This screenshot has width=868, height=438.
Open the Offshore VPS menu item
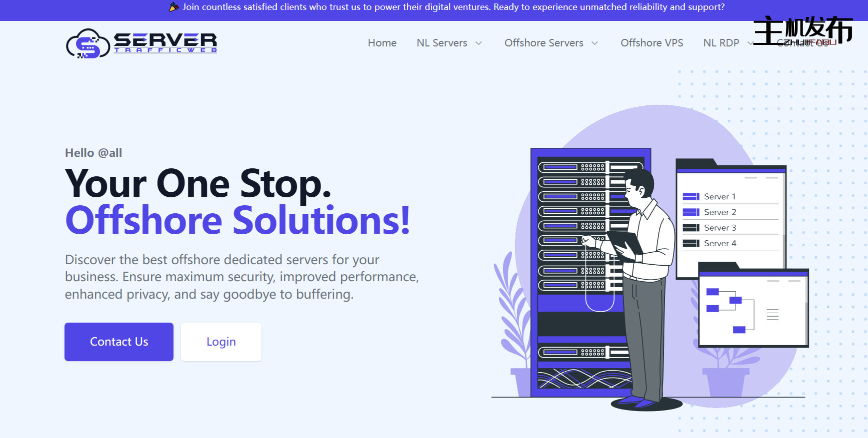[x=651, y=43]
